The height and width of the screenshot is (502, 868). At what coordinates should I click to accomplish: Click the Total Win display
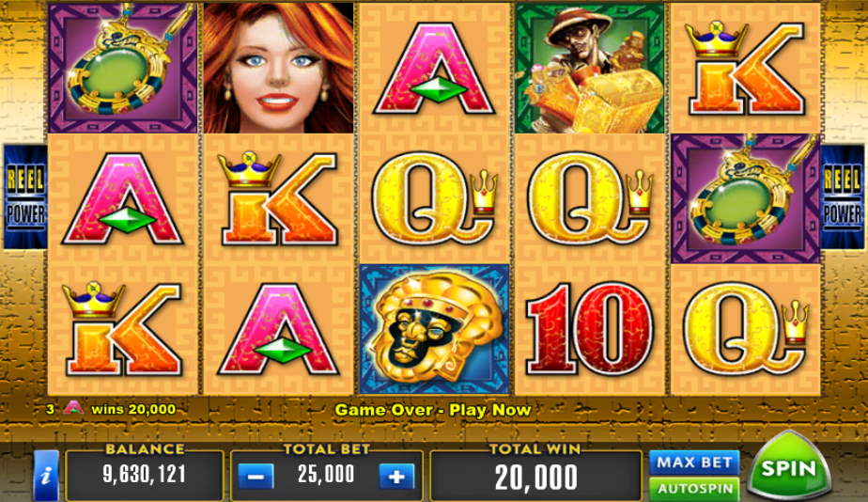[x=535, y=477]
